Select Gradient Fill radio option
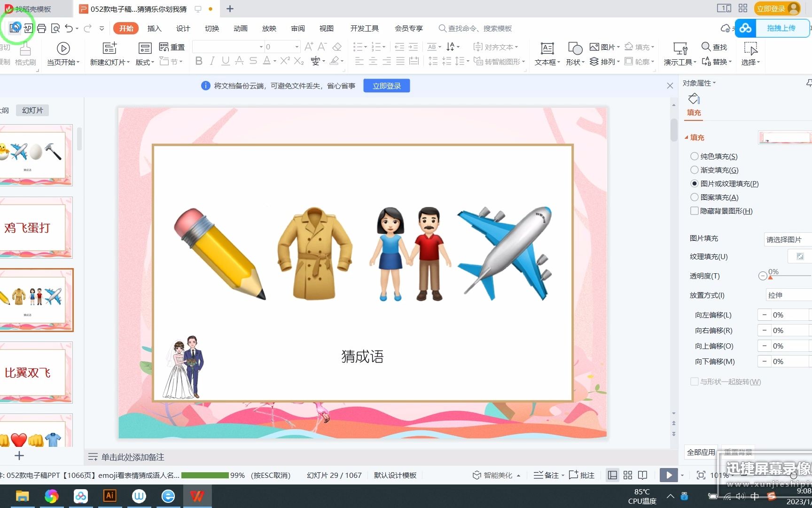This screenshot has height=508, width=812. click(694, 170)
